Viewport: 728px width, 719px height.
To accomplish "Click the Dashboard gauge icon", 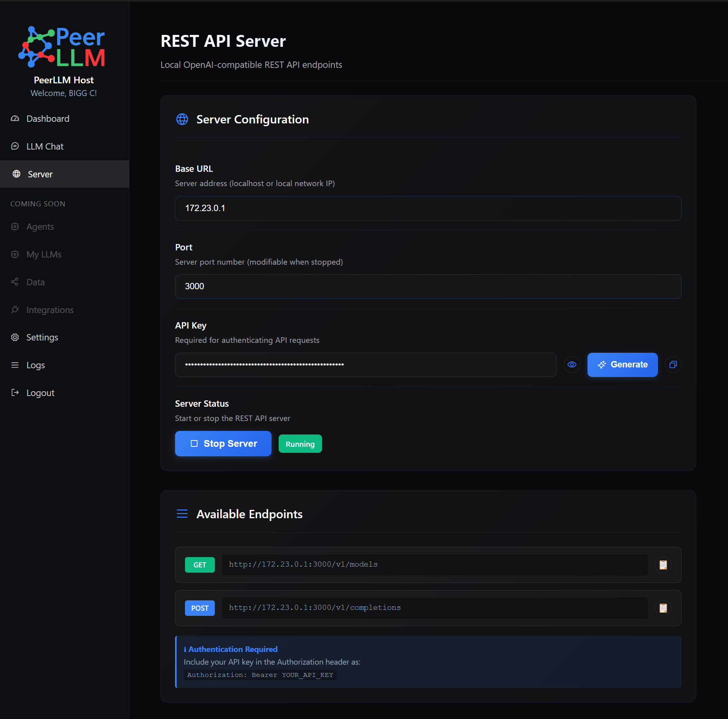I will click(15, 119).
